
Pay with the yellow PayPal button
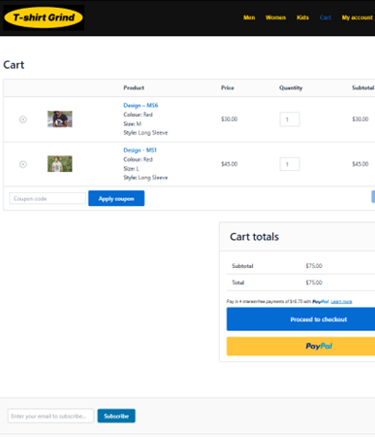(301, 346)
